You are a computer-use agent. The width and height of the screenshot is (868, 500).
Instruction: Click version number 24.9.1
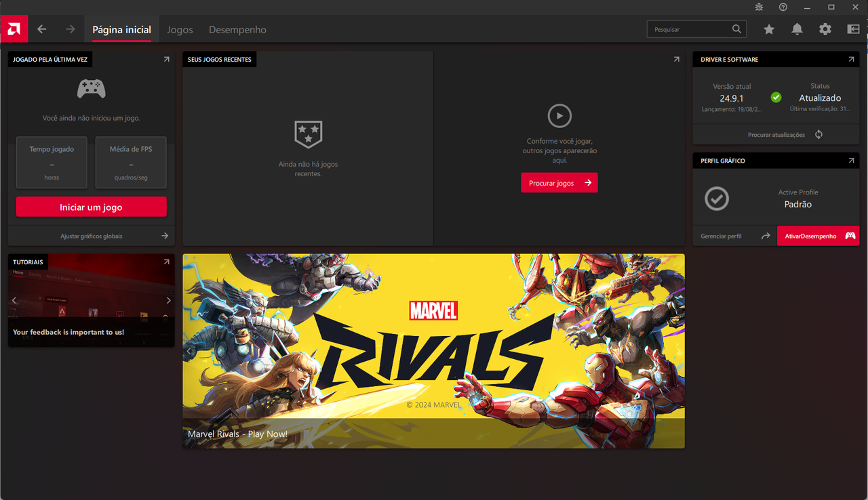point(732,98)
